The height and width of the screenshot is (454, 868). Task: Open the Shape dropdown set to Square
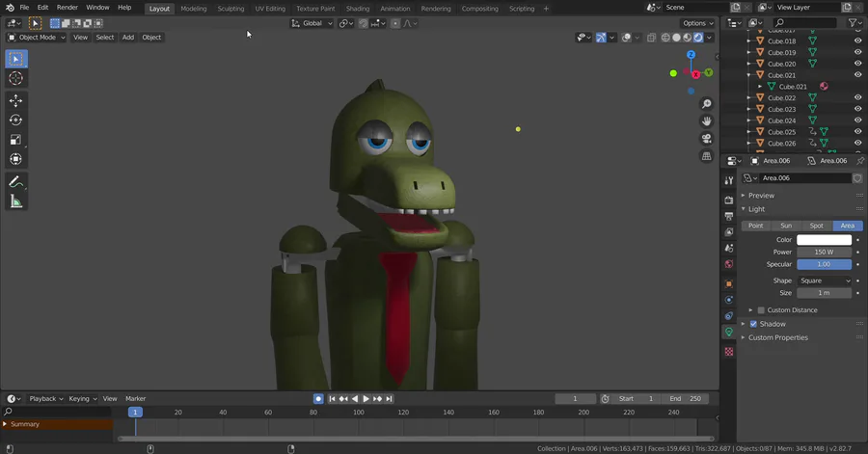(825, 280)
